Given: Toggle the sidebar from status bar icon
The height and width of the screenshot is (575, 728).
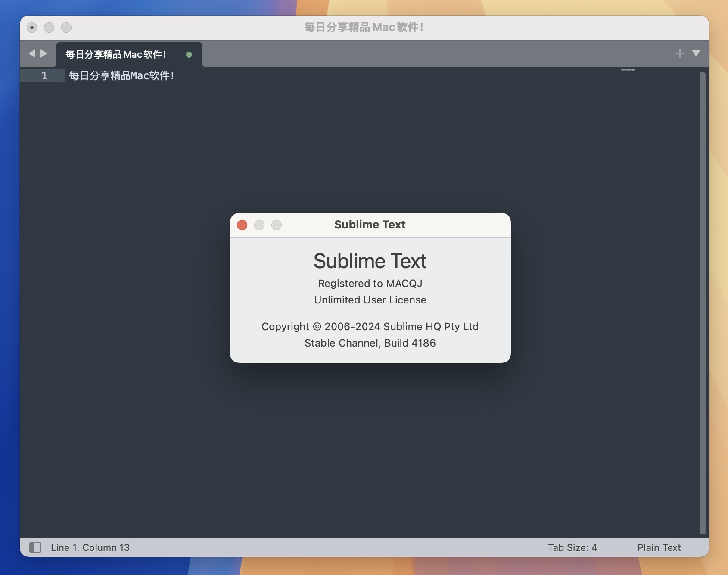Looking at the screenshot, I should click(35, 547).
